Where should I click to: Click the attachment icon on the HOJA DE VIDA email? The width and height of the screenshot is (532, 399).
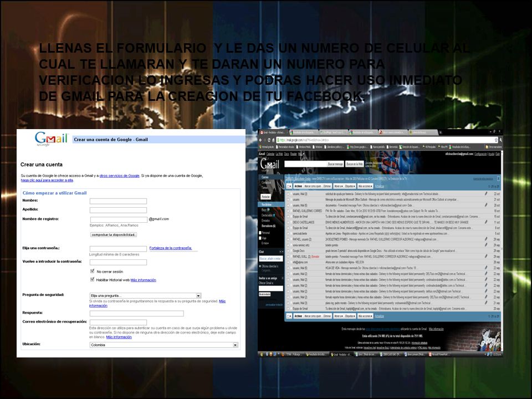pos(486,268)
